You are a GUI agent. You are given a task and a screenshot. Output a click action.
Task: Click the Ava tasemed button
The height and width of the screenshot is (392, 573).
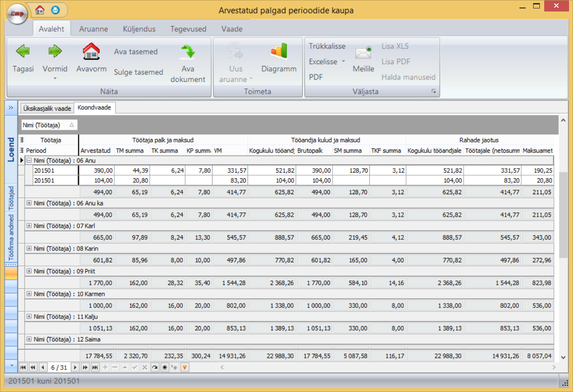136,52
